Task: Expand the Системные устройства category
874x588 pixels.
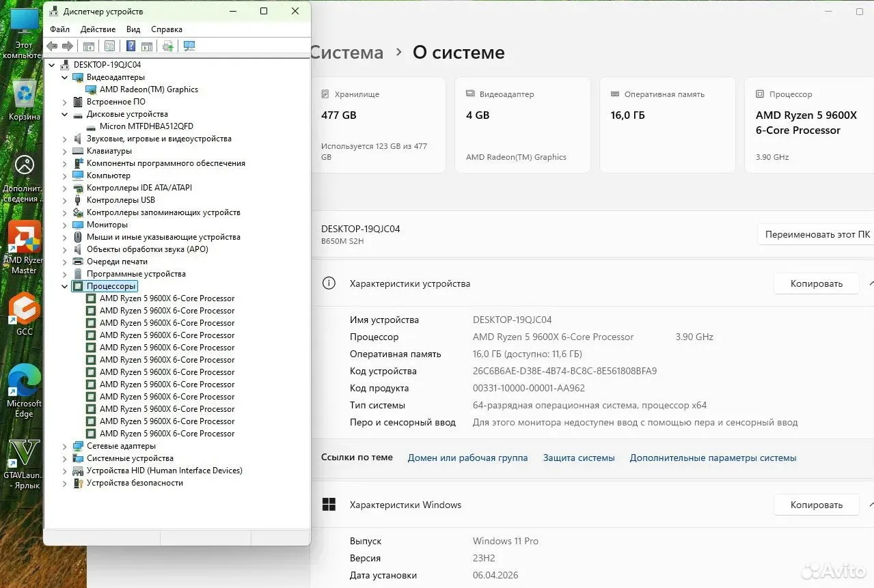Action: click(x=65, y=458)
